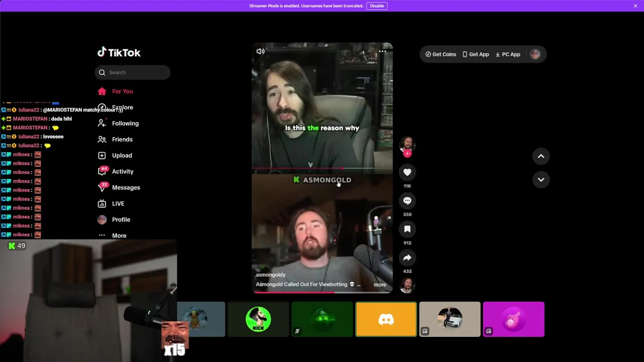Screen dimensions: 644x362
Task: Expand the More sidebar menu
Action: 119,235
